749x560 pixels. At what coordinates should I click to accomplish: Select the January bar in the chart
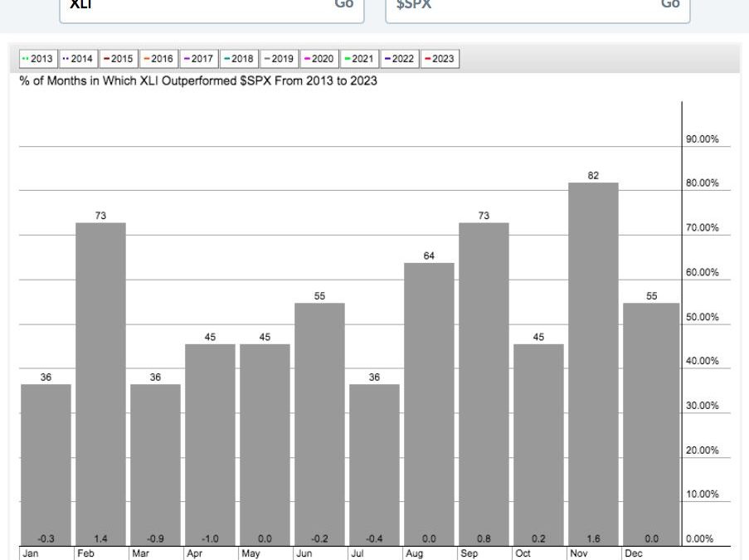coord(46,465)
